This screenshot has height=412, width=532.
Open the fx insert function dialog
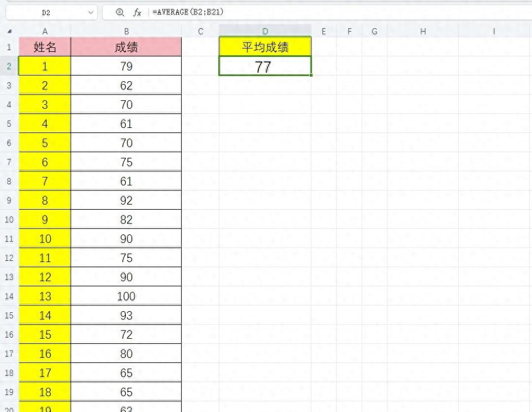point(137,12)
